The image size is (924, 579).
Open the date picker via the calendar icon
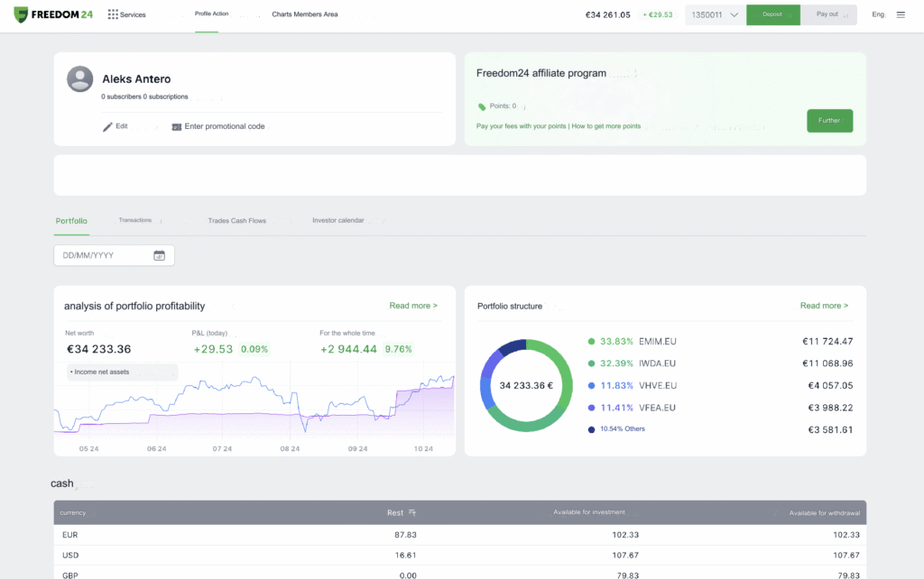pyautogui.click(x=162, y=255)
